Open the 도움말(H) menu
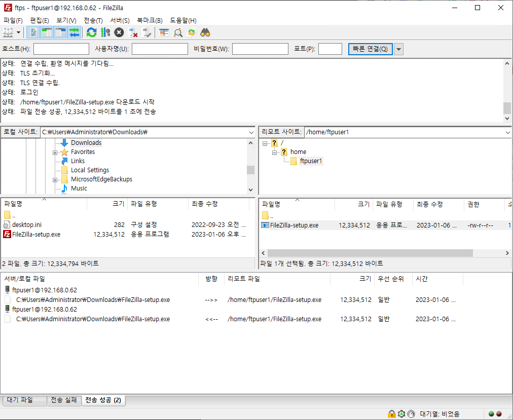513x420 pixels. [x=183, y=20]
